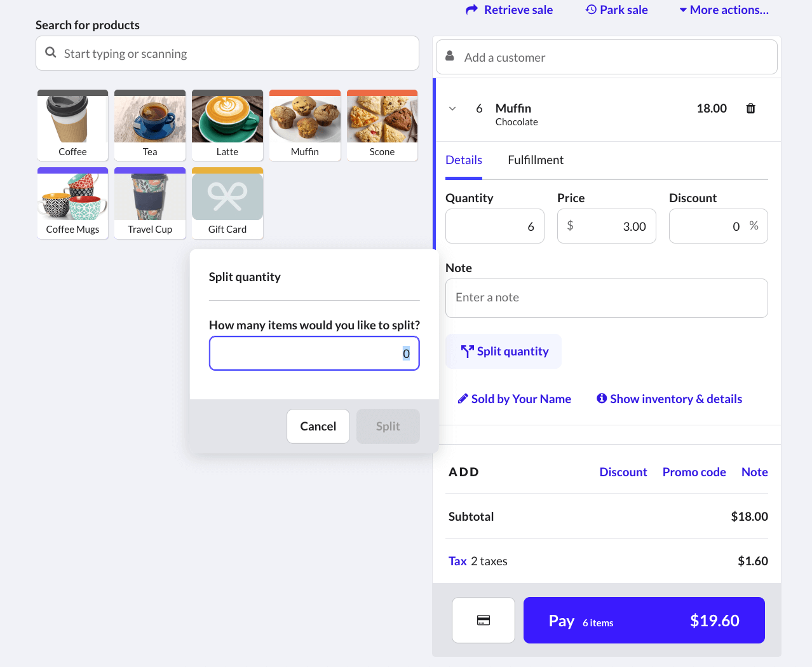
Task: Switch to the Fulfillment tab
Action: click(x=536, y=160)
